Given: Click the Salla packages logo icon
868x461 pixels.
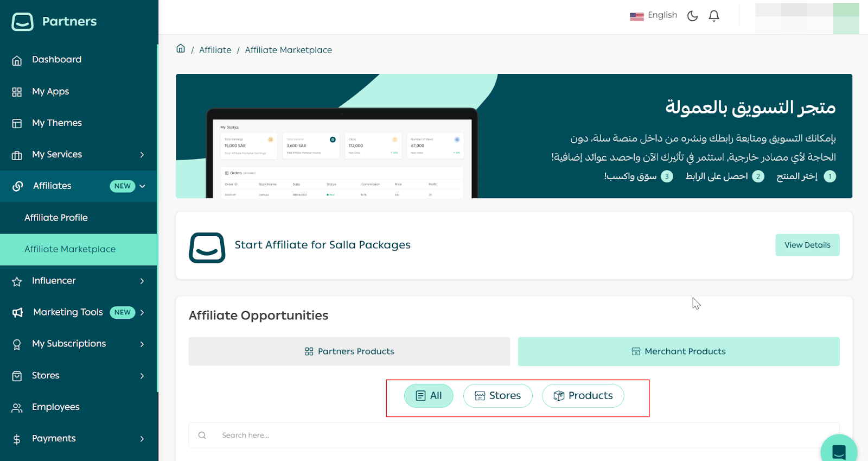Looking at the screenshot, I should point(207,248).
